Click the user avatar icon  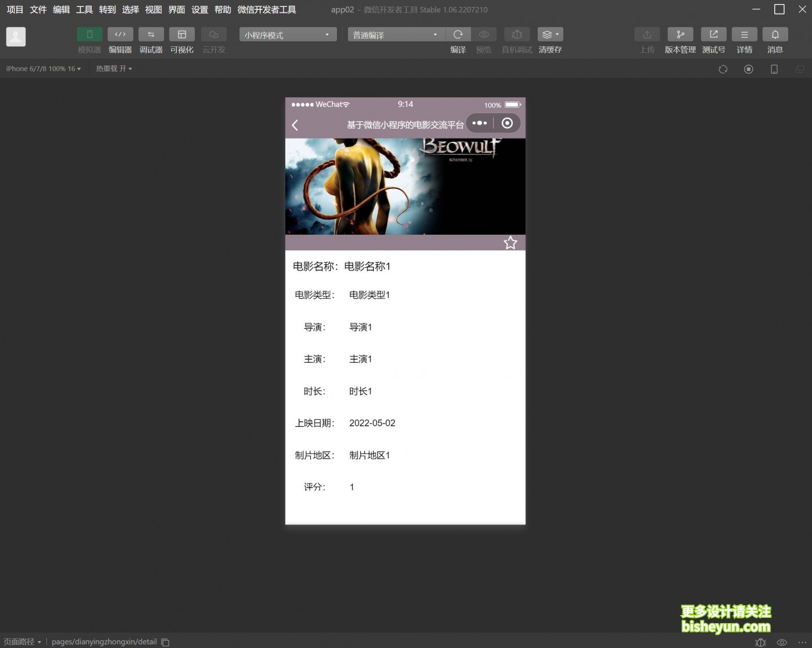(x=16, y=37)
